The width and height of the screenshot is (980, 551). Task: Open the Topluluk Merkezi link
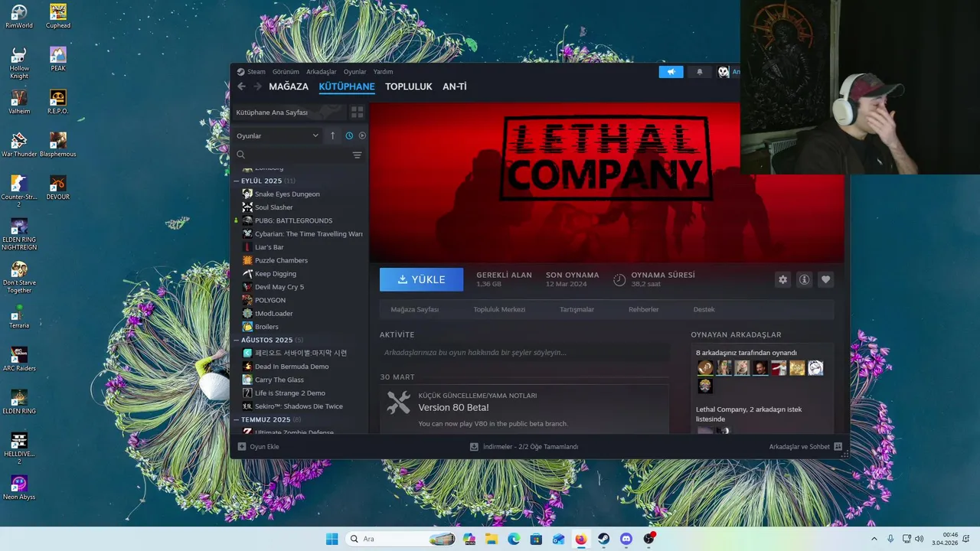click(x=499, y=309)
